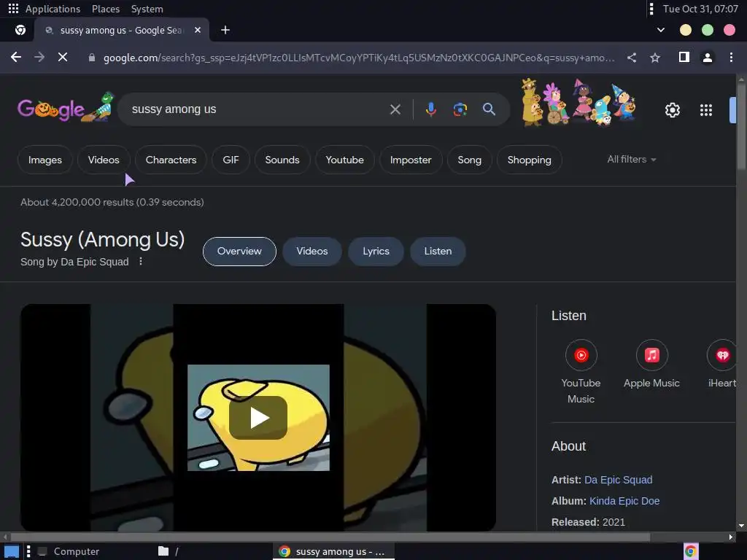
Task: Filter results by Images
Action: point(44,160)
